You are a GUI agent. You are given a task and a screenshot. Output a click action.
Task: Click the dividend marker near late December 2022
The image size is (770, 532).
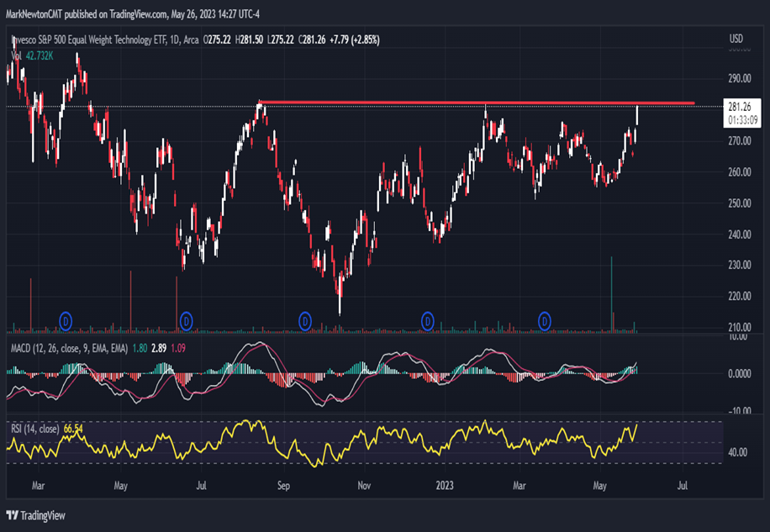pos(428,322)
